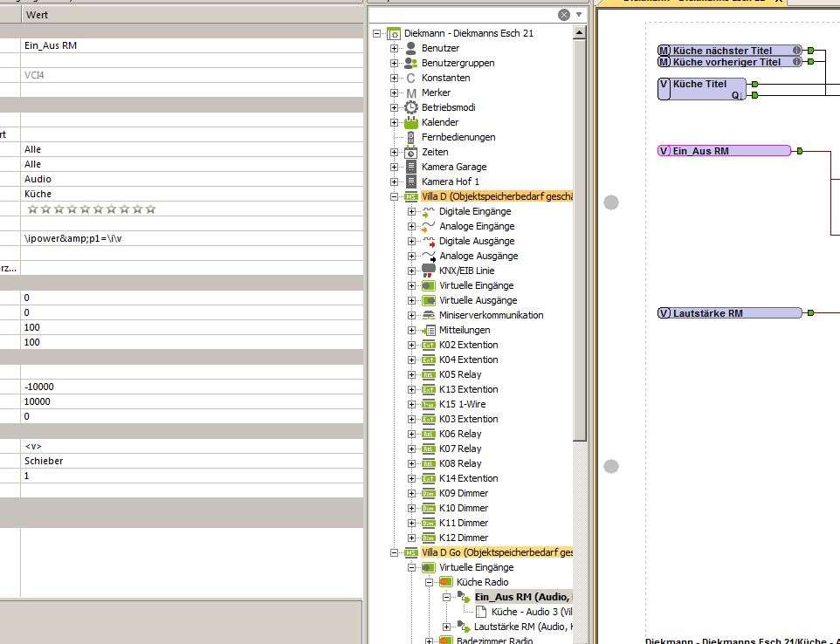Click the output connector of Ein_Aus RM block
The width and height of the screenshot is (840, 644).
coord(800,151)
